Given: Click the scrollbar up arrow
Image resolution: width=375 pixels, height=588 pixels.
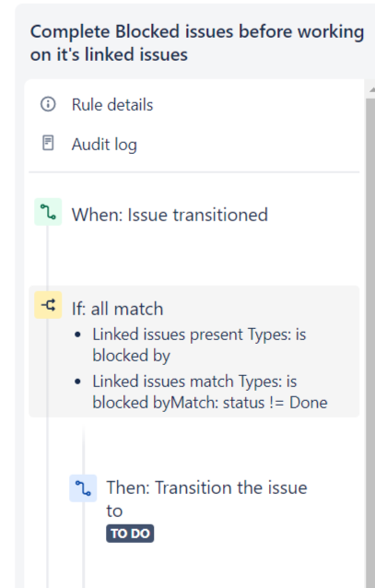Looking at the screenshot, I should tap(371, 90).
